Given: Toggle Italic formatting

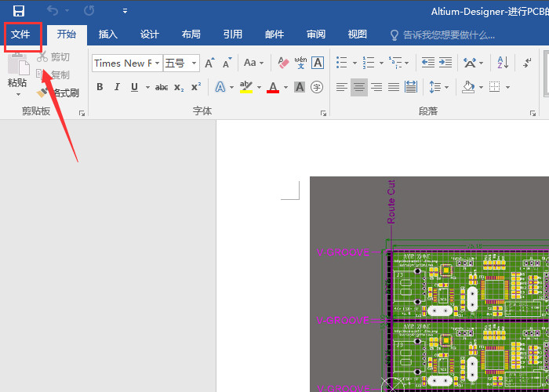Looking at the screenshot, I should [117, 87].
